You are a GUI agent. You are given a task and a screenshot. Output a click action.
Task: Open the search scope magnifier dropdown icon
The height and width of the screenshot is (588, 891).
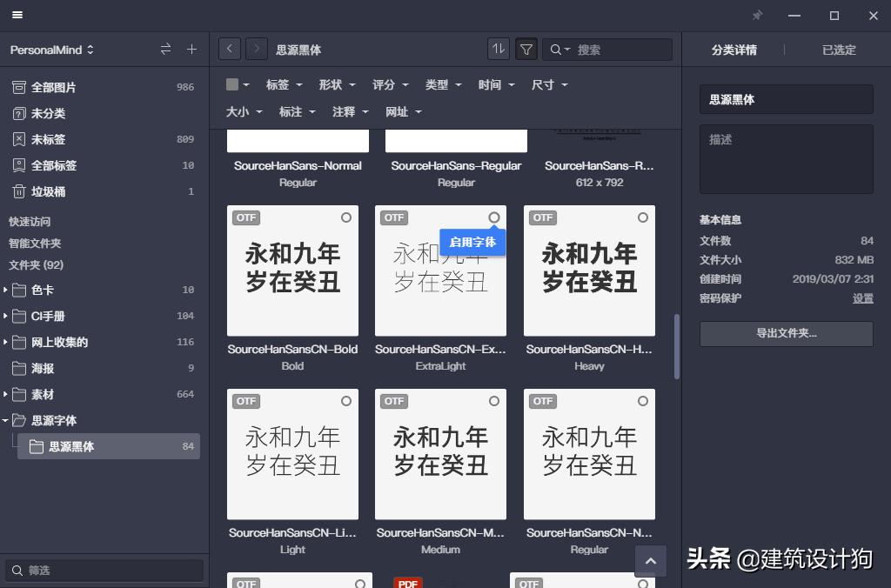click(557, 49)
